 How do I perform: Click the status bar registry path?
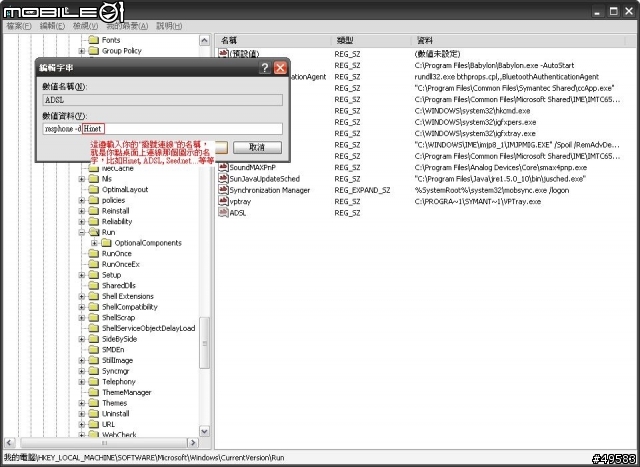pos(144,458)
